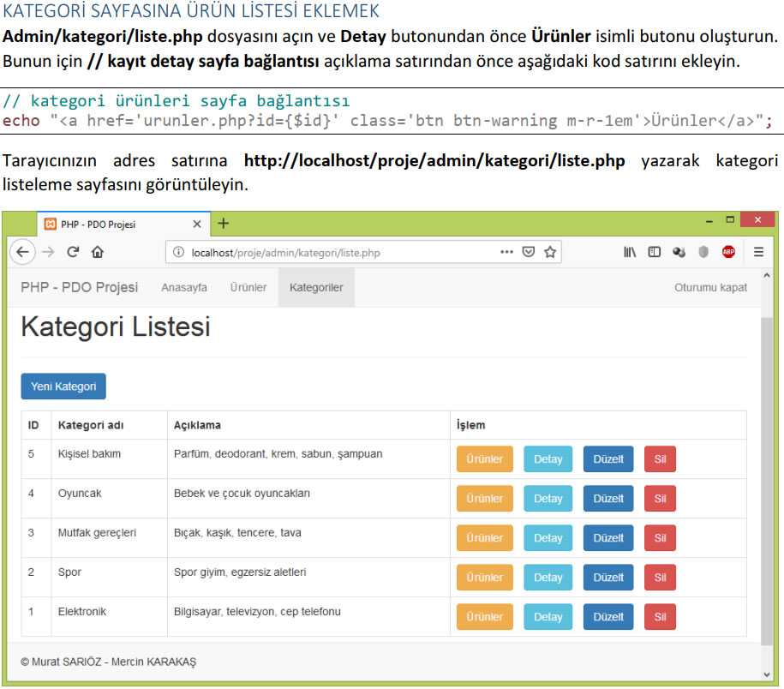784x689 pixels.
Task: Open the Adblock Plus extension icon
Action: click(728, 252)
